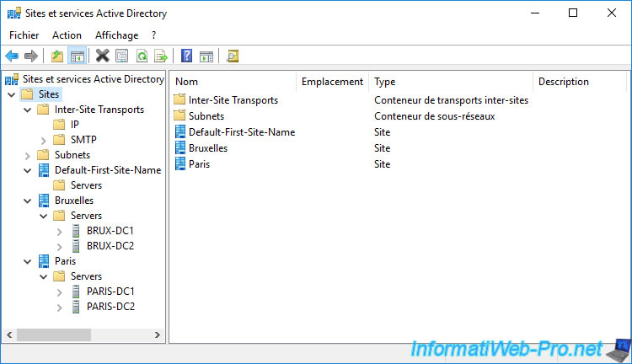The width and height of the screenshot is (632, 364).
Task: Expand the BRUX-DC1 server node
Action: point(59,231)
